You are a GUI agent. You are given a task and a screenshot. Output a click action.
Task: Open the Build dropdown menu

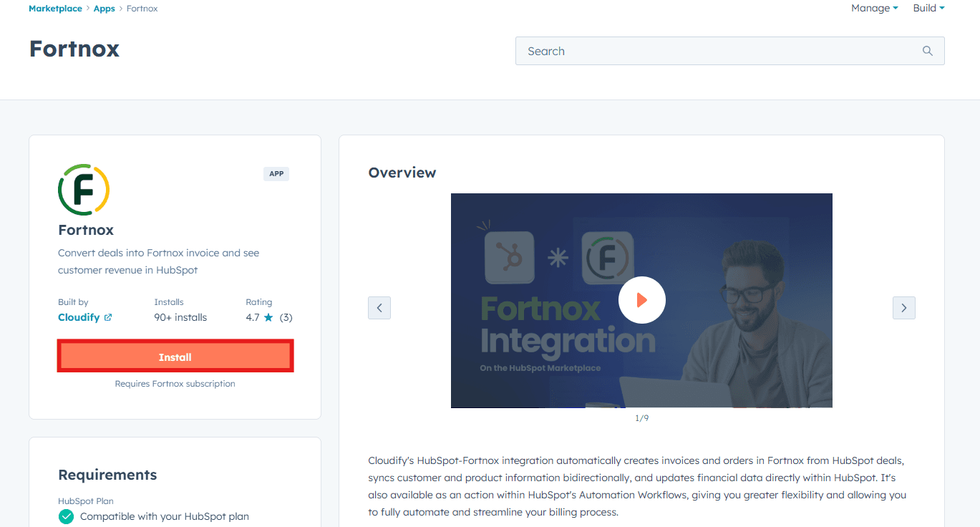point(929,8)
